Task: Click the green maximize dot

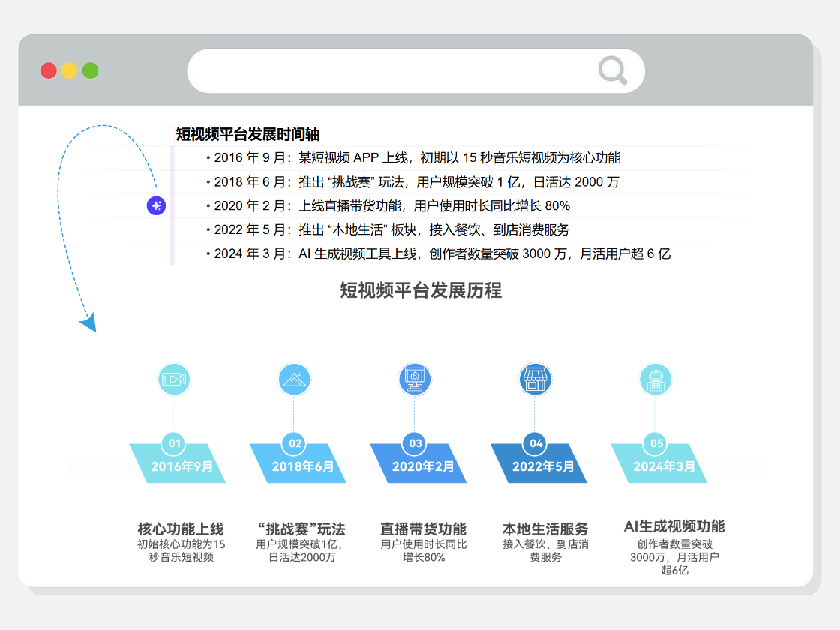Action: (91, 71)
